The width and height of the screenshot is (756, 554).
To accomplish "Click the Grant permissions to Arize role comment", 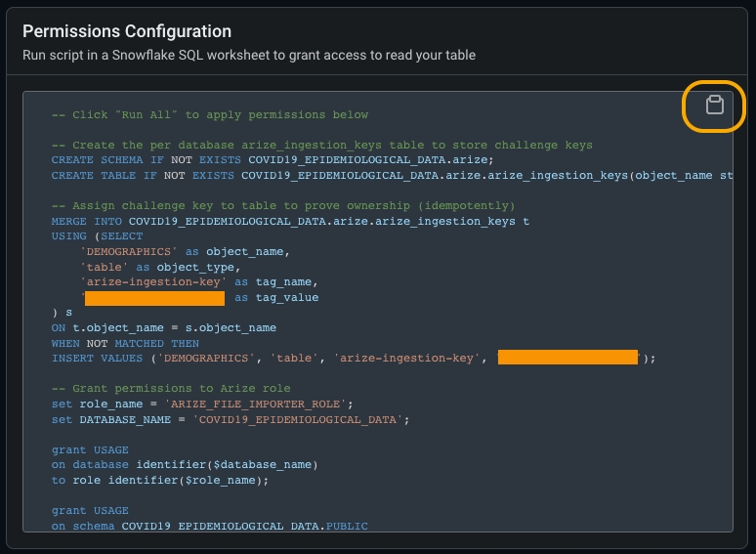I will 171,389.
